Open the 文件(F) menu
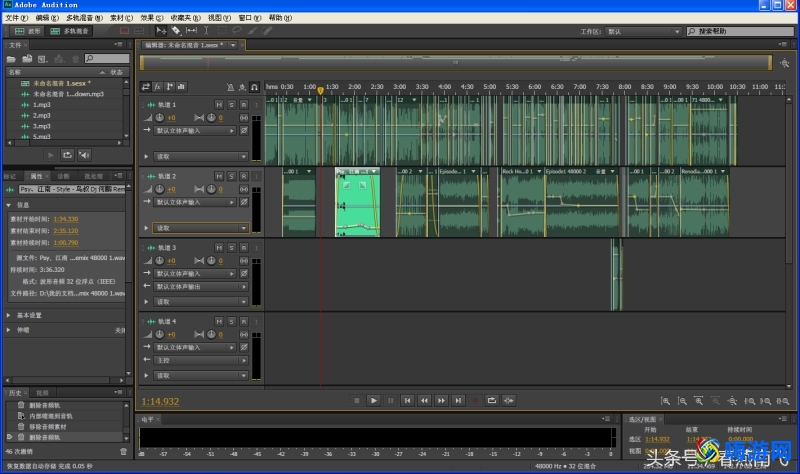The image size is (800, 474). [16, 18]
